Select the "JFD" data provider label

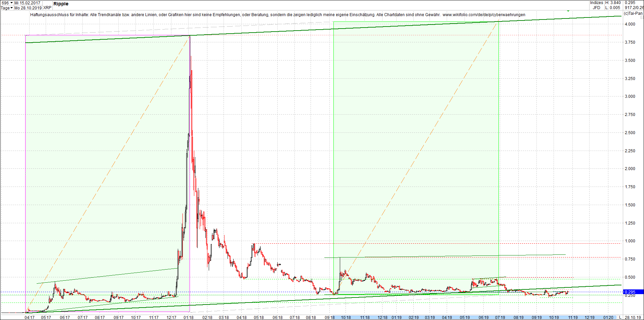tap(597, 7)
